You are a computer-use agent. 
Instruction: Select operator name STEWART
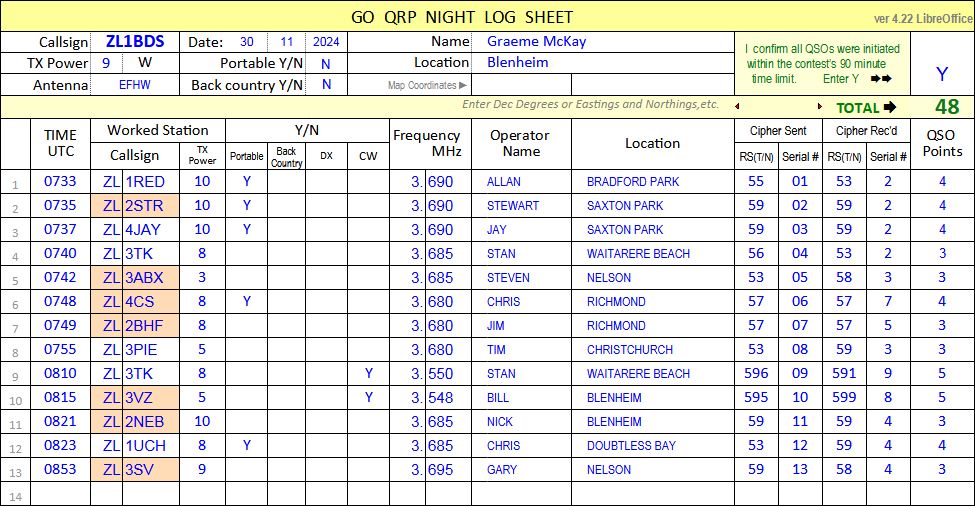tap(513, 206)
